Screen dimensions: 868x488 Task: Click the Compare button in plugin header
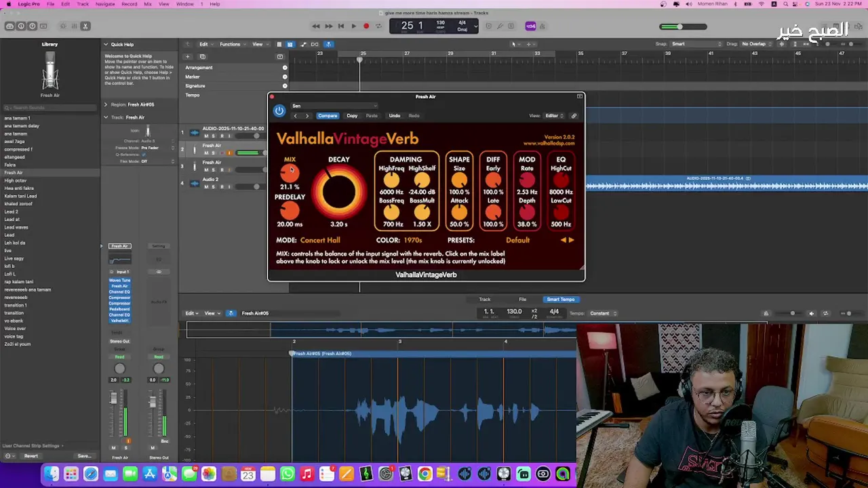click(x=328, y=116)
